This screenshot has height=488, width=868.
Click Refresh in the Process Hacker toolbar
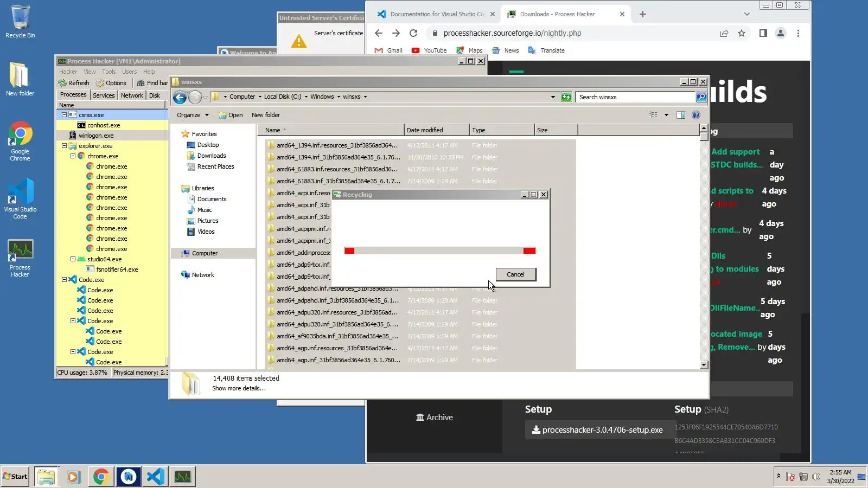(x=74, y=83)
